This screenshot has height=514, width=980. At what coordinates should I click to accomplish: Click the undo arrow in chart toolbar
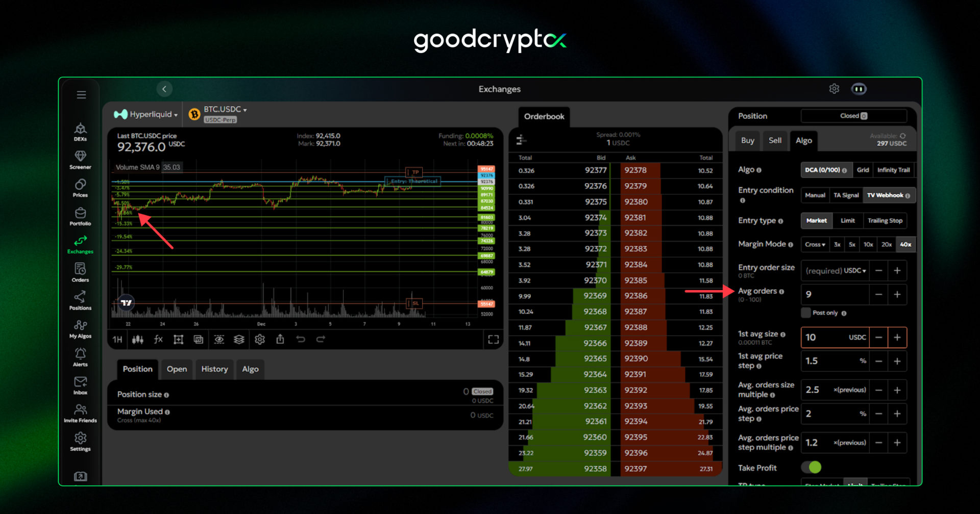coord(301,340)
